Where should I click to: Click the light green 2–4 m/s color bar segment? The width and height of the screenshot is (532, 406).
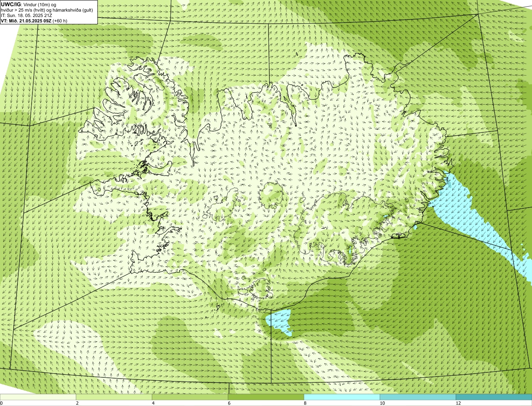tap(114, 397)
